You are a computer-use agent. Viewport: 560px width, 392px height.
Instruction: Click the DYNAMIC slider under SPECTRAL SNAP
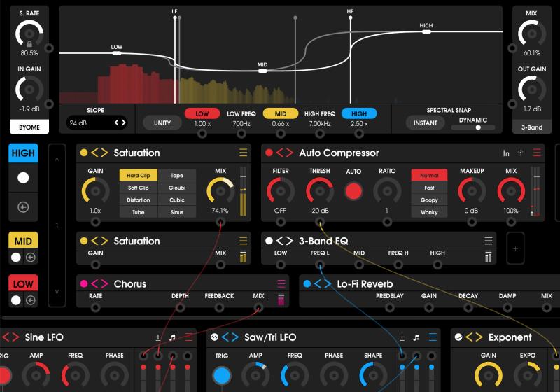tap(473, 127)
